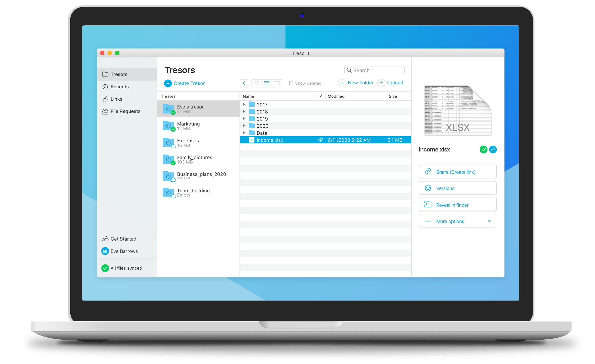This screenshot has width=595, height=364.
Task: Open More options dropdown for Income.xlsx
Action: click(458, 220)
